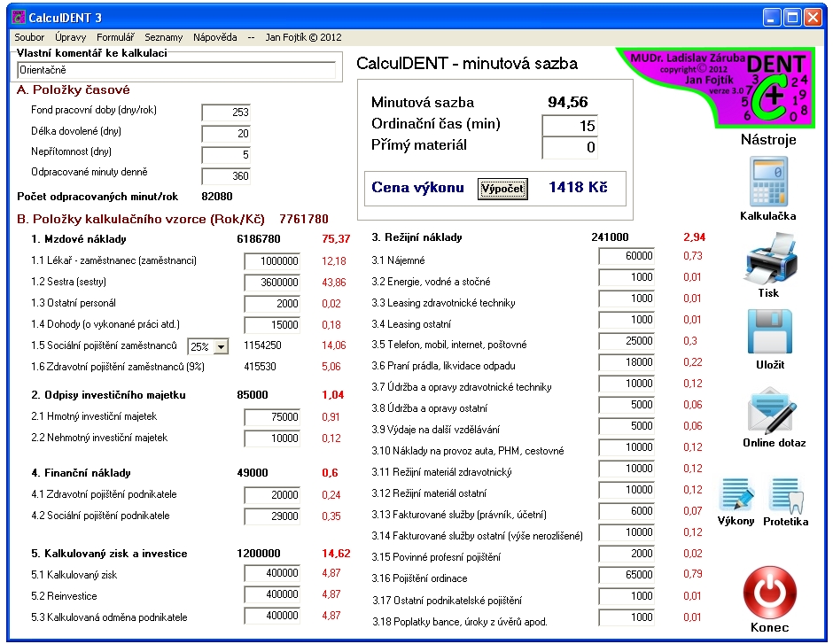Viewport: 833px width, 644px height.
Task: Click the comment field containing Orientačně
Action: tap(176, 70)
